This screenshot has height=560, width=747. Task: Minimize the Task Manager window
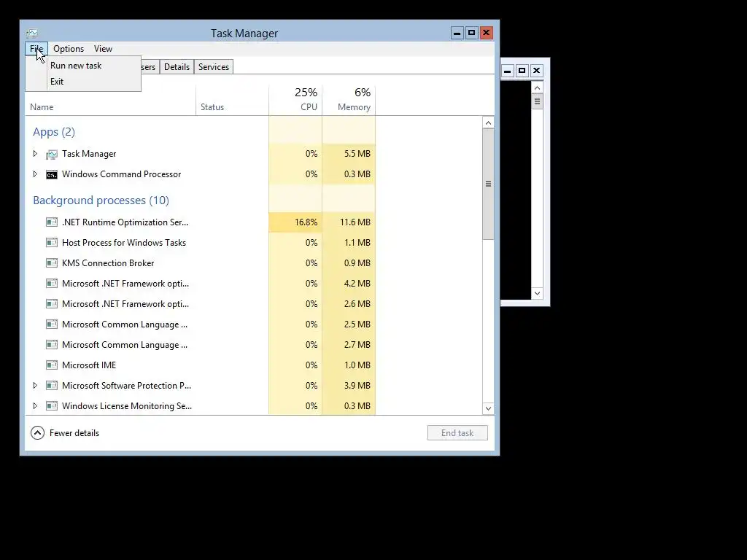pos(457,33)
